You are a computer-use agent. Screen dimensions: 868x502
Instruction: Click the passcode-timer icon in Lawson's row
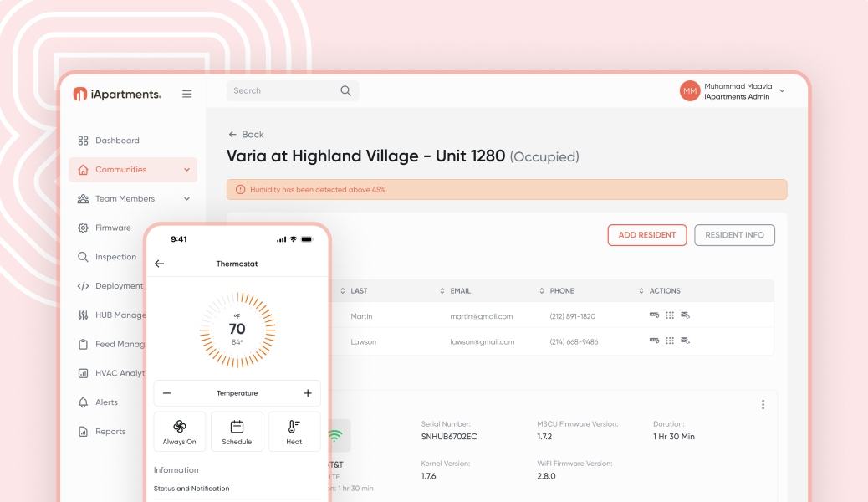[x=654, y=341]
